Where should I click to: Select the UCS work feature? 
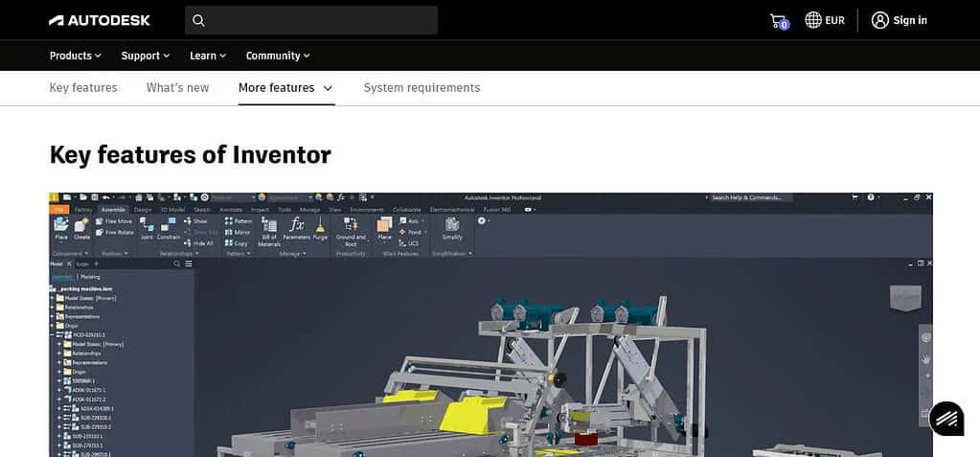coord(409,243)
